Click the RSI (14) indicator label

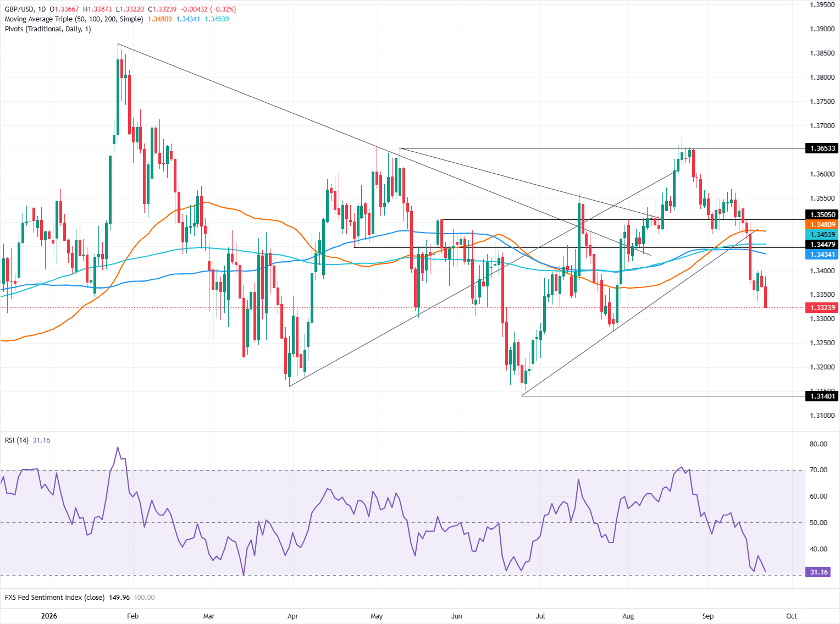point(17,440)
